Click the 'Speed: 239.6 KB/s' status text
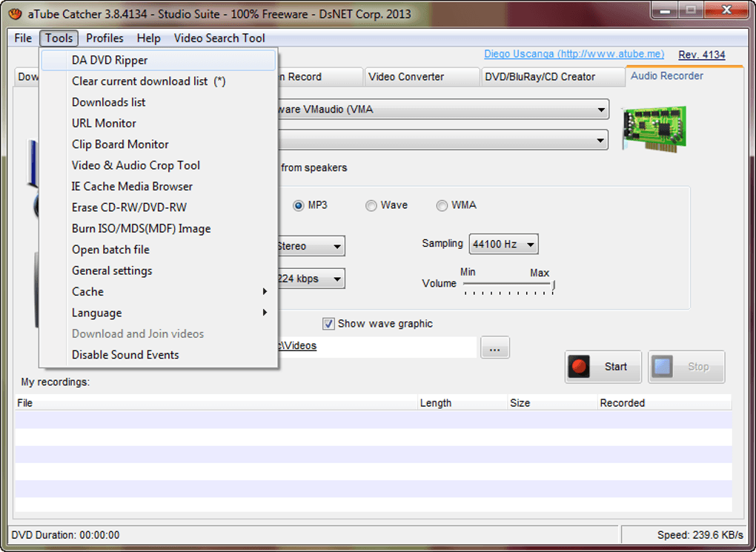This screenshot has height=552, width=756. 700,535
